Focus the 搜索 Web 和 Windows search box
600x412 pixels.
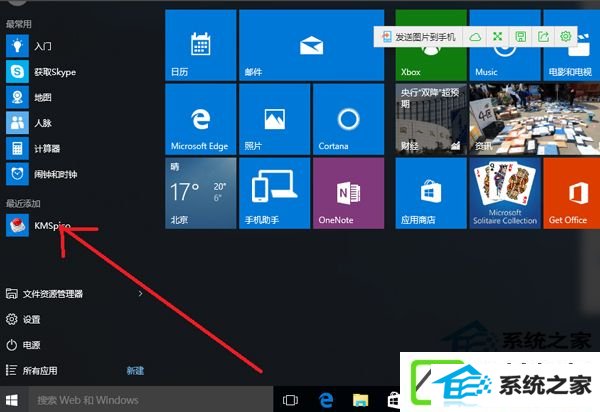click(x=150, y=400)
